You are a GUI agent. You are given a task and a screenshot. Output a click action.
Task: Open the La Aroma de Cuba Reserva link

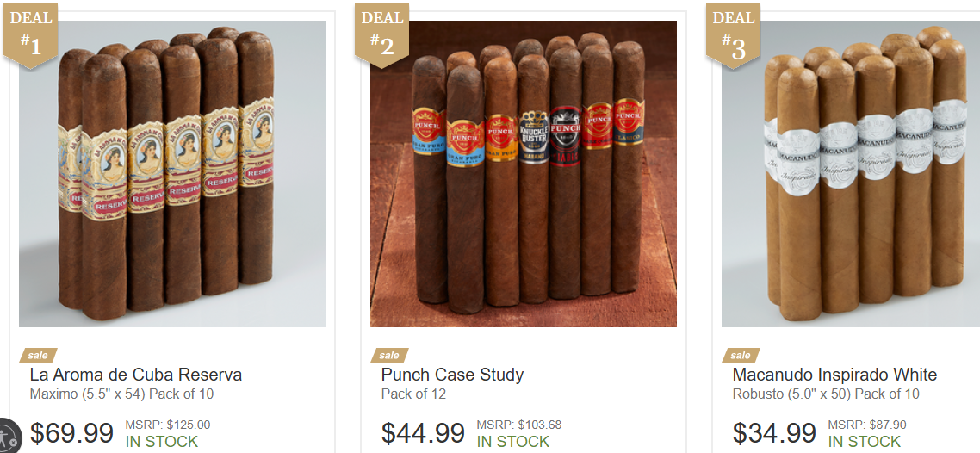135,375
